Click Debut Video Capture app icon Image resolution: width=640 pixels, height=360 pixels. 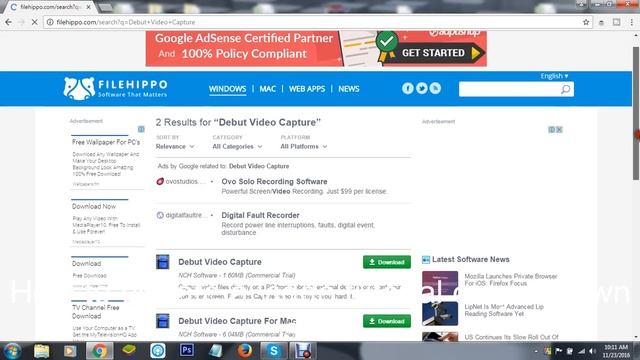tap(162, 262)
